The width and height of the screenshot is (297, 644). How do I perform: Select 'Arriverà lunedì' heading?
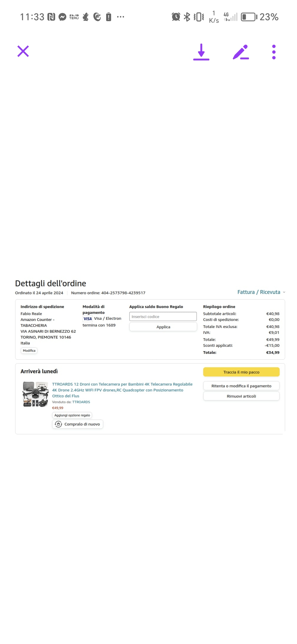39,371
